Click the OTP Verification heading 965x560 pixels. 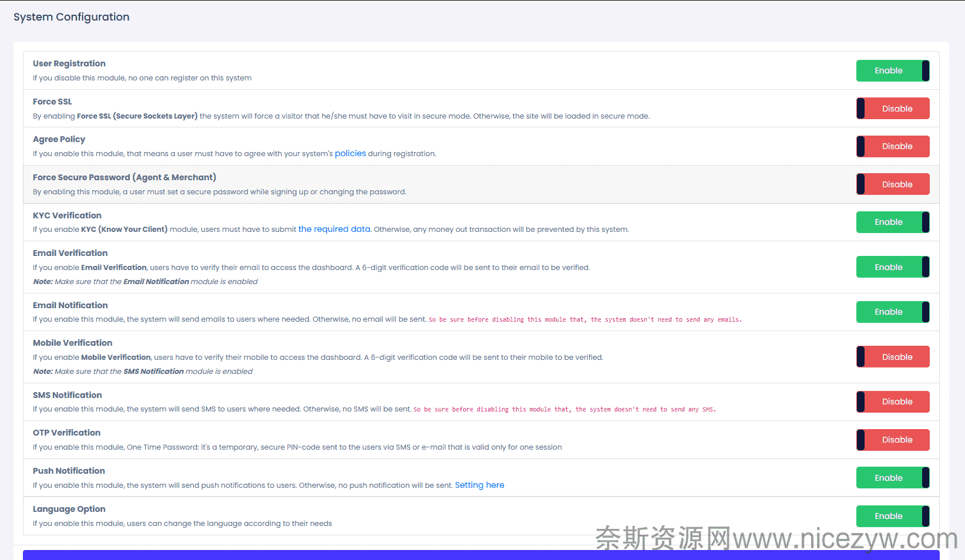pyautogui.click(x=66, y=433)
